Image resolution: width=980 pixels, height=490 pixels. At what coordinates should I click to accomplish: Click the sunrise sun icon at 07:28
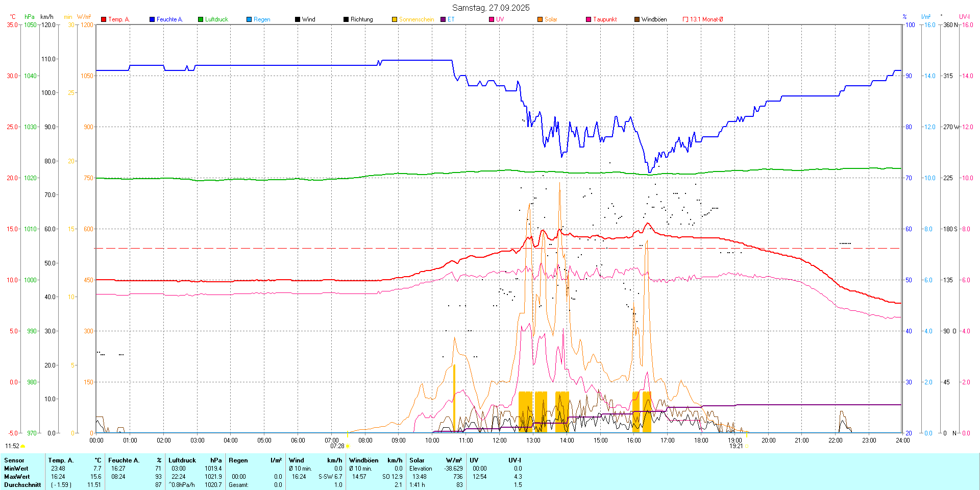(x=348, y=446)
